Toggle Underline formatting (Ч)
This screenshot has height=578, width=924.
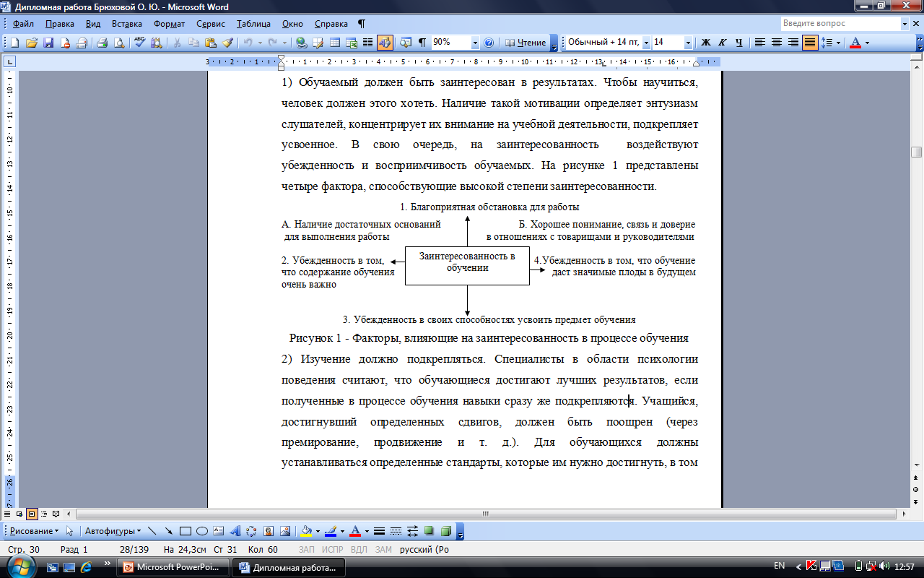pyautogui.click(x=738, y=43)
